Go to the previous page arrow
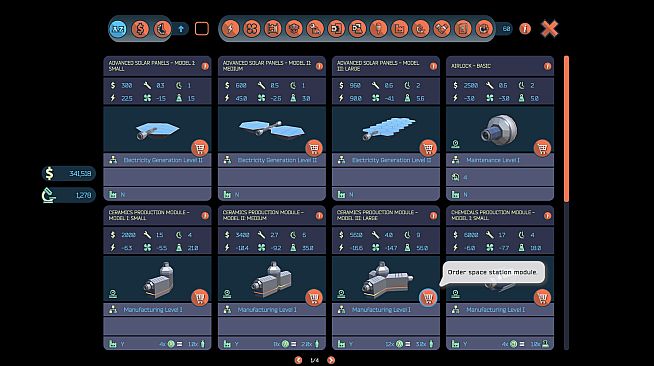The image size is (654, 366). 298,360
